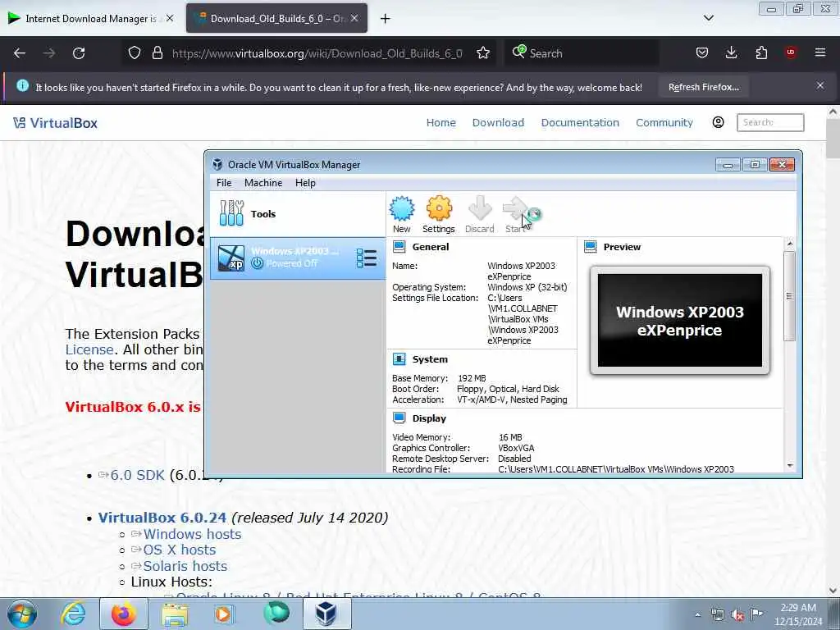Image resolution: width=840 pixels, height=630 pixels.
Task: Open the Community link on VirtualBox site
Action: (x=664, y=123)
